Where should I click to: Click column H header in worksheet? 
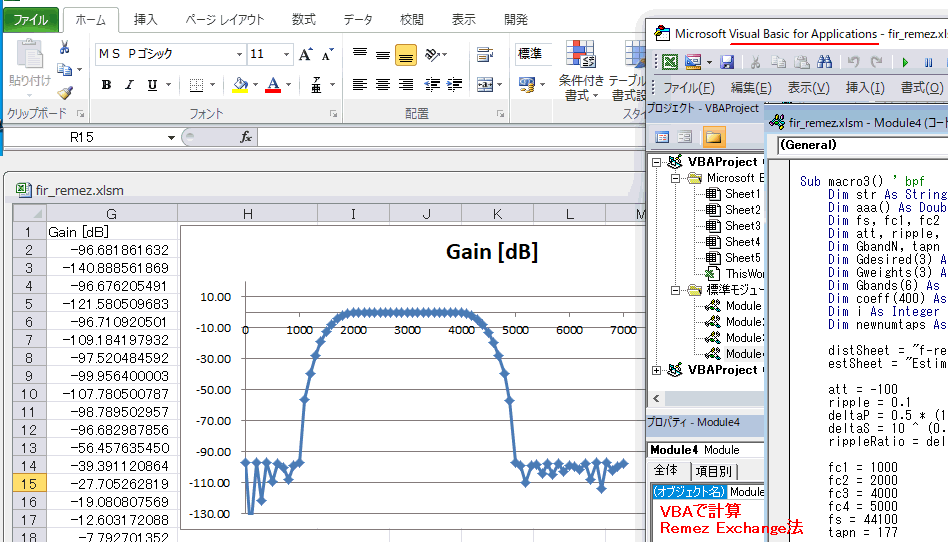click(247, 214)
